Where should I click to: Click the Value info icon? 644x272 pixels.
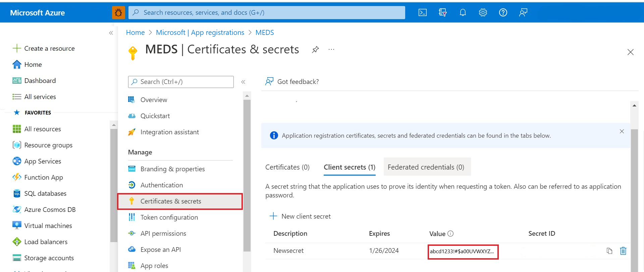(x=450, y=233)
